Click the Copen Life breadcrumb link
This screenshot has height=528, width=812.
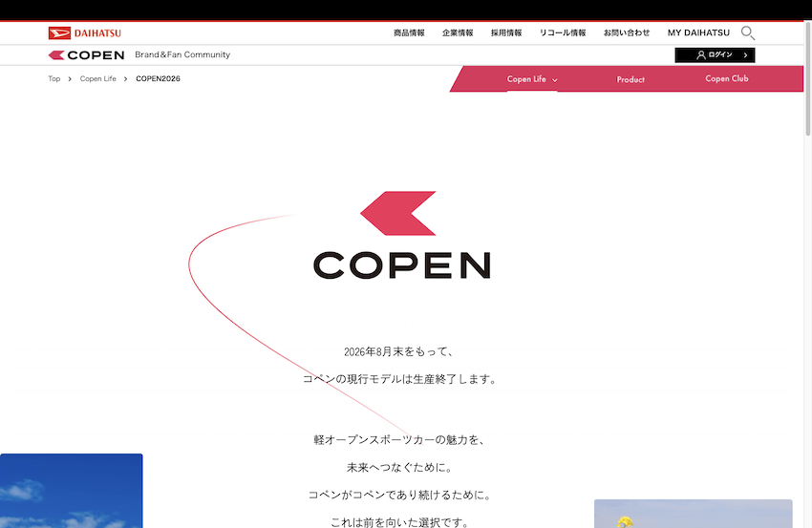tap(97, 78)
